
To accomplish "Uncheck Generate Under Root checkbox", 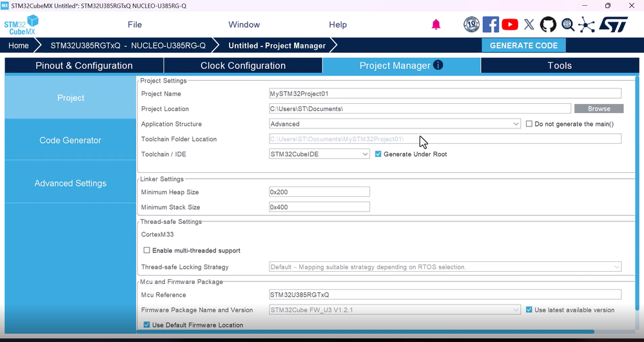I will tap(378, 154).
